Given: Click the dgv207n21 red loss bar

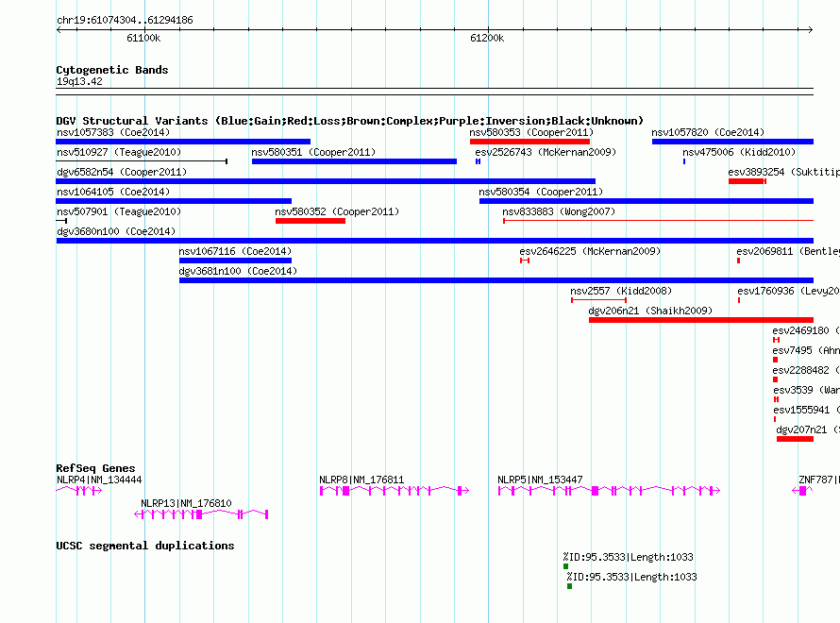Looking at the screenshot, I should coord(795,439).
